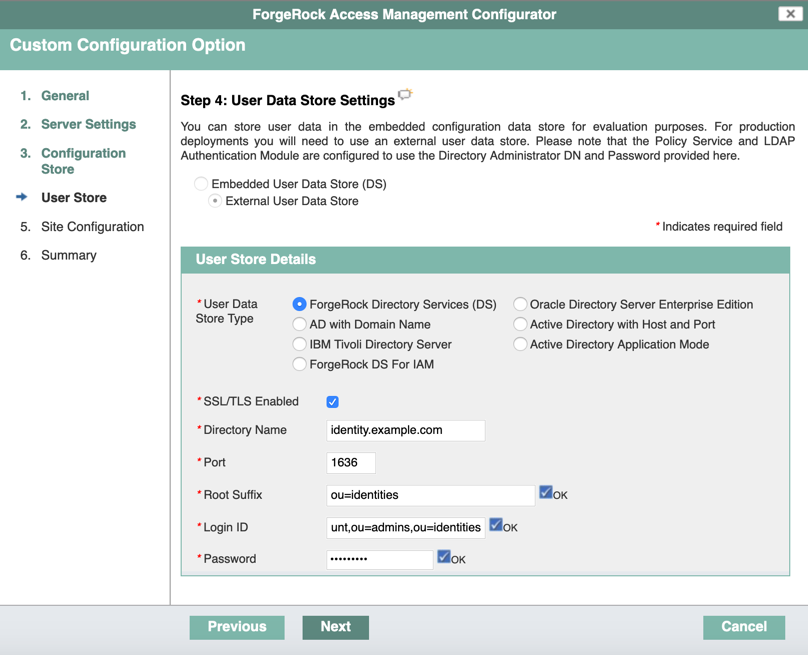Choose IBM Tivoli Directory Server radio button
The height and width of the screenshot is (655, 808).
click(x=299, y=344)
